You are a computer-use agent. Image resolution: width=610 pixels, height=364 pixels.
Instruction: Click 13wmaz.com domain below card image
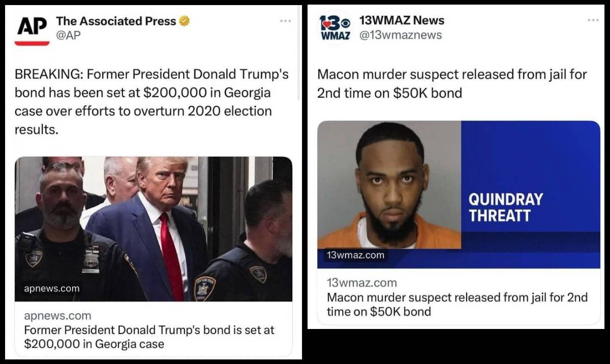pos(362,283)
